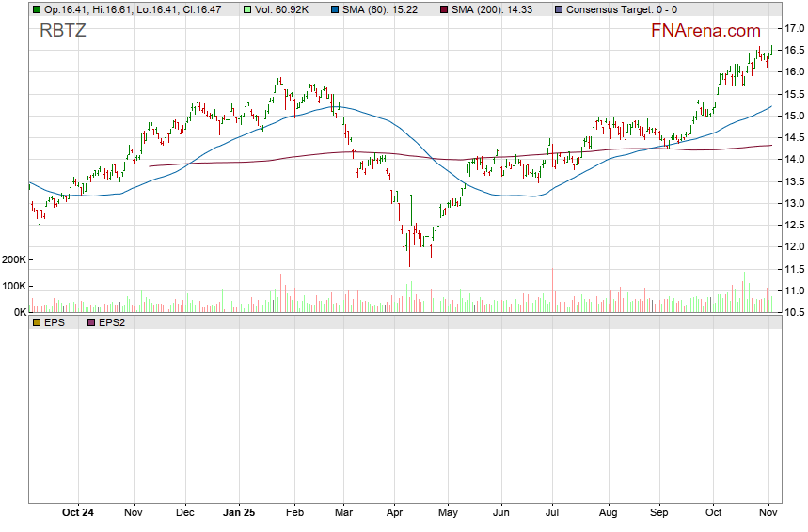Select the Jan 25 date axis label
The image size is (808, 532).
tap(240, 513)
